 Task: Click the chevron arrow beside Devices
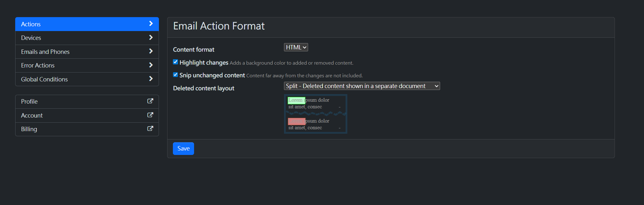151,38
